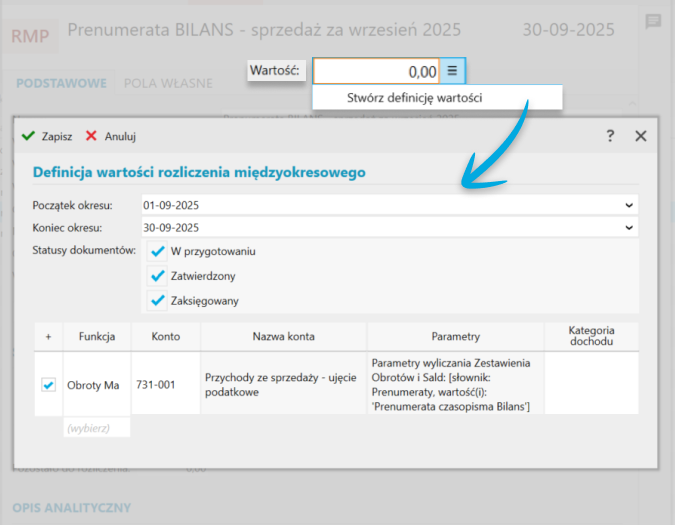Uncheck the Obroty Ma row checkbox

(48, 385)
